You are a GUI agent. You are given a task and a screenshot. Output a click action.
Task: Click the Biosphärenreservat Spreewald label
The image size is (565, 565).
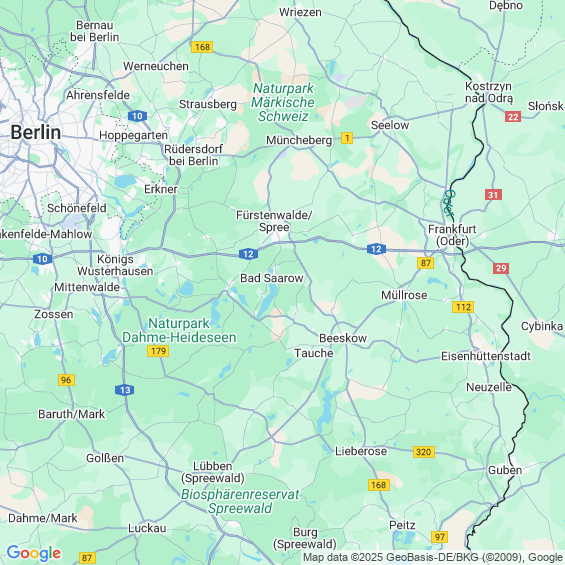(x=240, y=501)
